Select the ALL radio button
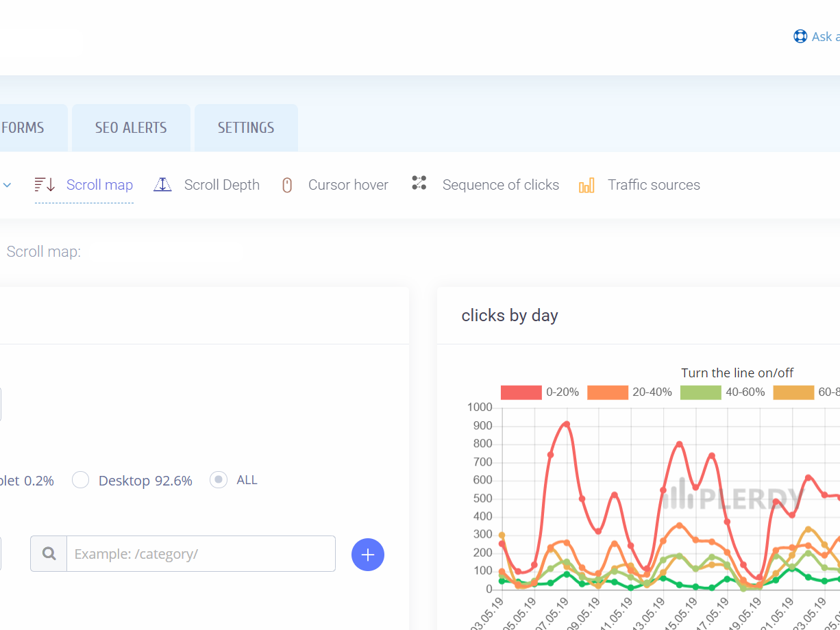 coord(218,479)
